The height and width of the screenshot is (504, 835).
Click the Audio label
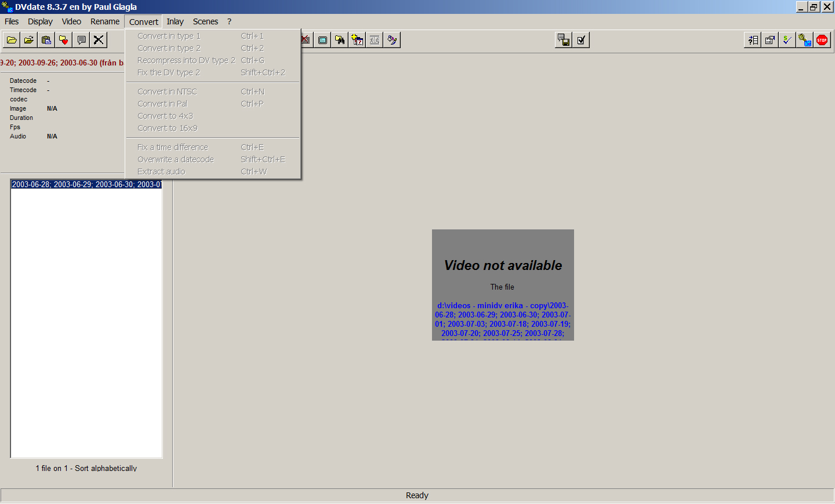(18, 136)
